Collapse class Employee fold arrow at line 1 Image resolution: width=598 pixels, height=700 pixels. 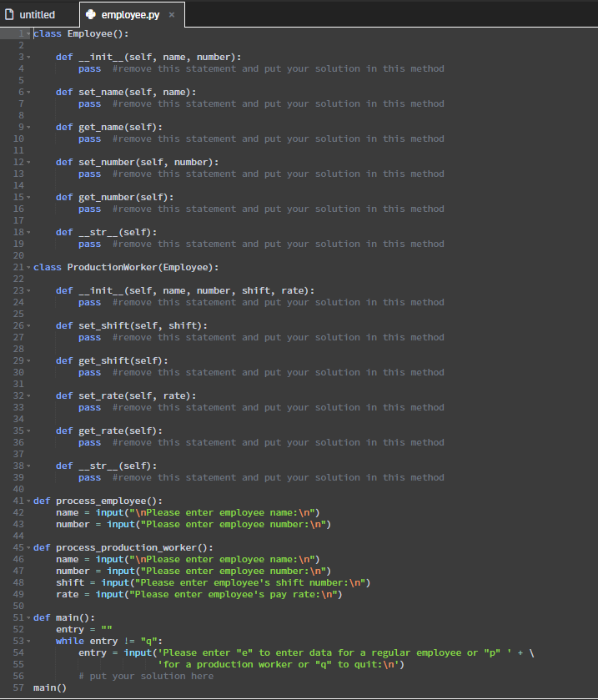point(28,34)
